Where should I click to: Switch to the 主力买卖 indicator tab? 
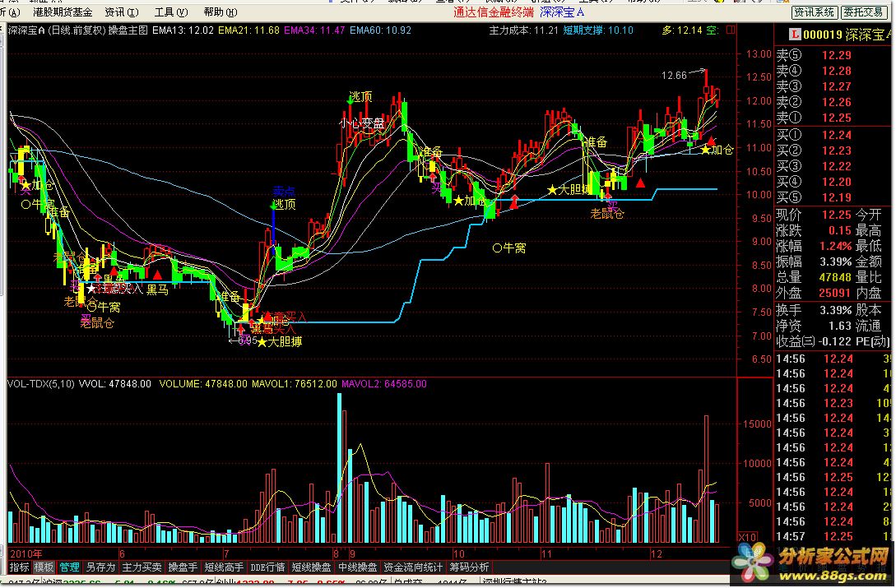tap(142, 567)
